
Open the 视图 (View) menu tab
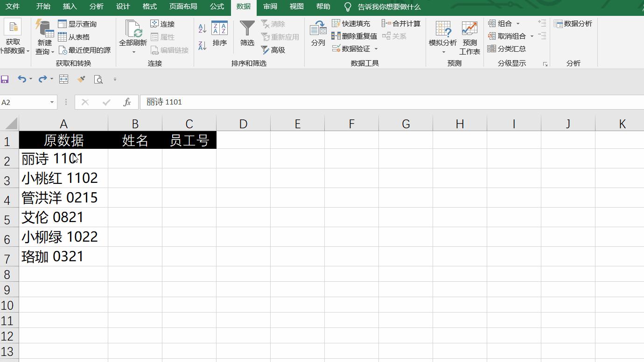point(296,7)
